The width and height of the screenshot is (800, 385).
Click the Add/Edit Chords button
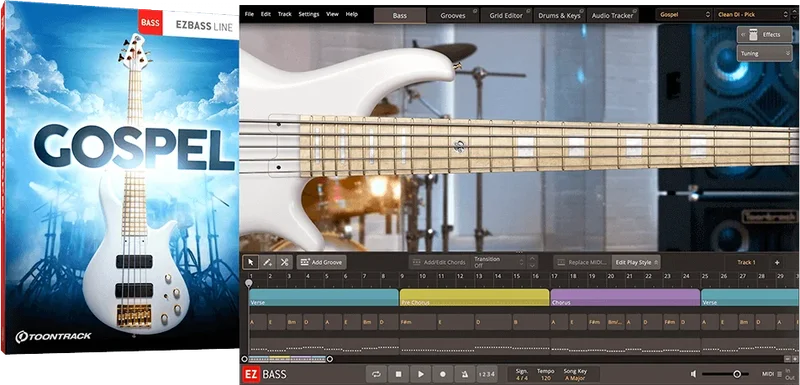point(439,262)
